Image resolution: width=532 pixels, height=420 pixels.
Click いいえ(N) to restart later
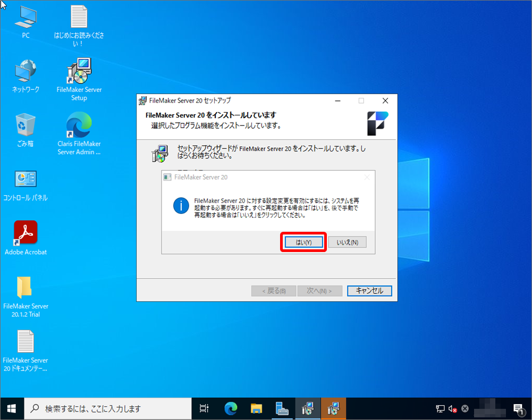pos(347,242)
